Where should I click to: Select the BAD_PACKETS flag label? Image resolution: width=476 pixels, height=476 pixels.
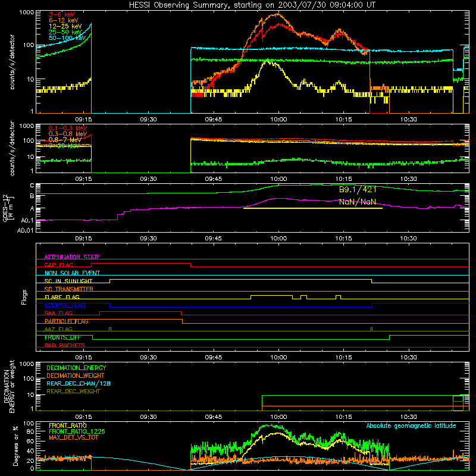65,345
